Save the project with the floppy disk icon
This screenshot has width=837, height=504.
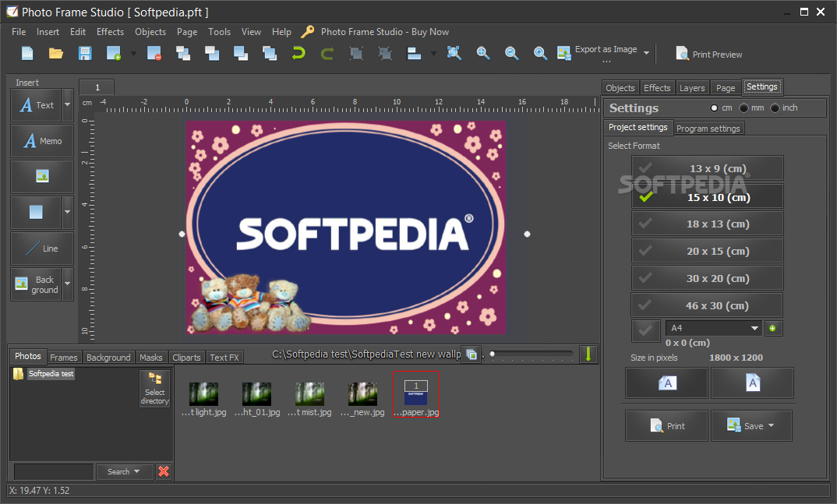pyautogui.click(x=85, y=53)
